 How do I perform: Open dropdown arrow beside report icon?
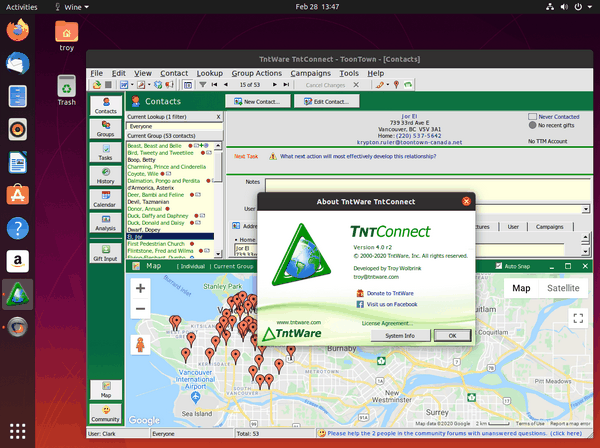[132, 85]
